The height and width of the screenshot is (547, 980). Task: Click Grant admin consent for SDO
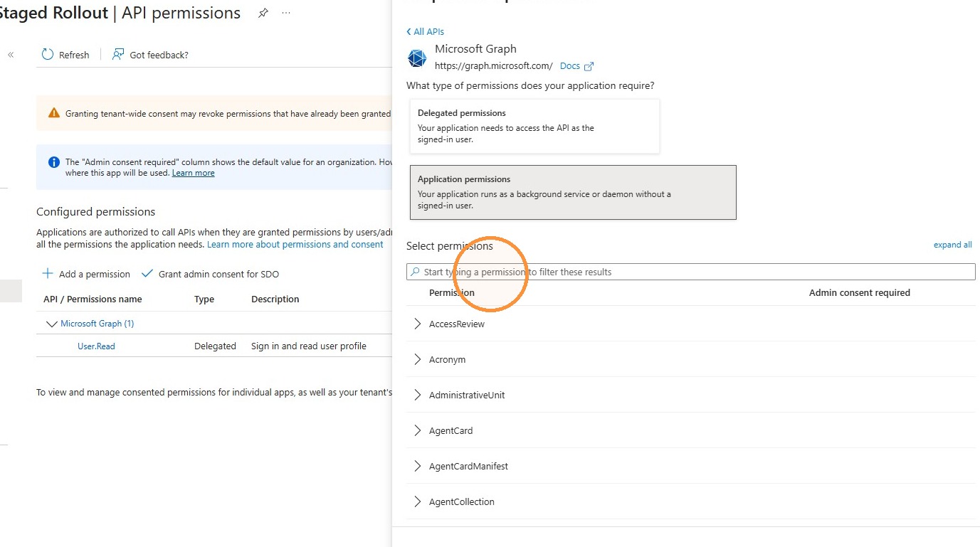pyautogui.click(x=210, y=274)
